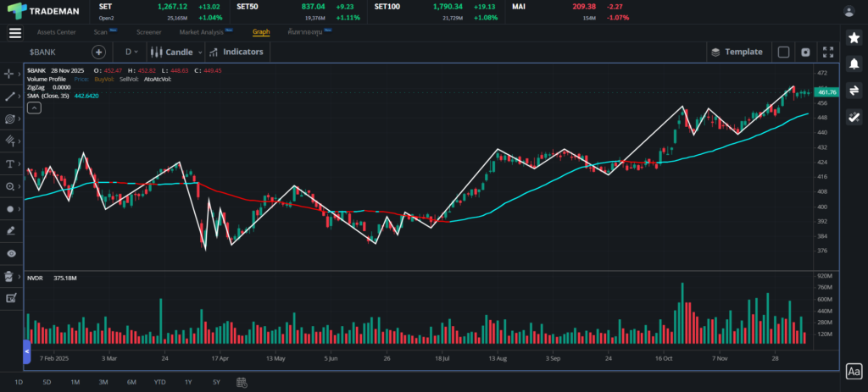Set range to 3M
The width and height of the screenshot is (868, 392).
[103, 382]
